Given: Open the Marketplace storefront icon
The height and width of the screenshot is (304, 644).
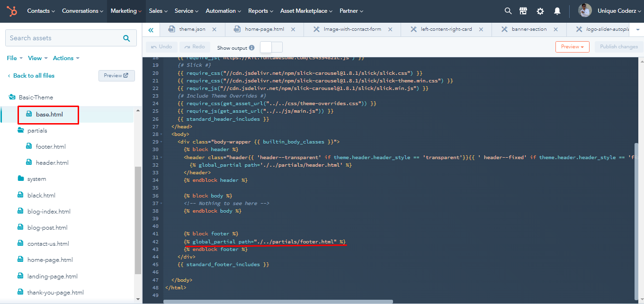Looking at the screenshot, I should tap(523, 11).
